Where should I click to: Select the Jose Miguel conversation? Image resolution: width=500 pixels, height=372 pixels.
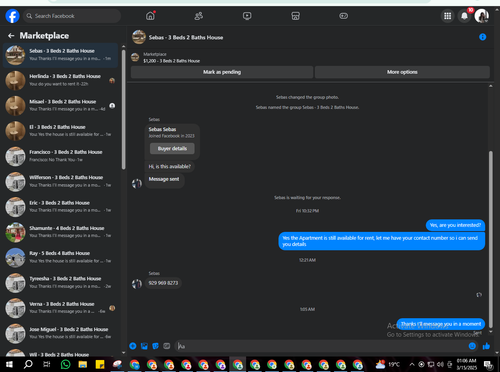point(61,334)
